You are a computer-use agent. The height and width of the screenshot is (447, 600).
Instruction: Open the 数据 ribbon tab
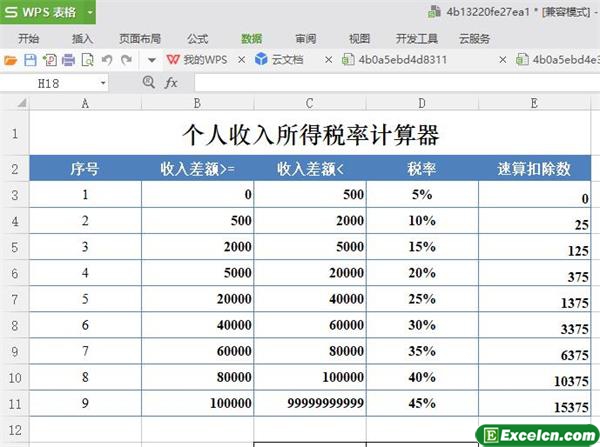pos(251,39)
